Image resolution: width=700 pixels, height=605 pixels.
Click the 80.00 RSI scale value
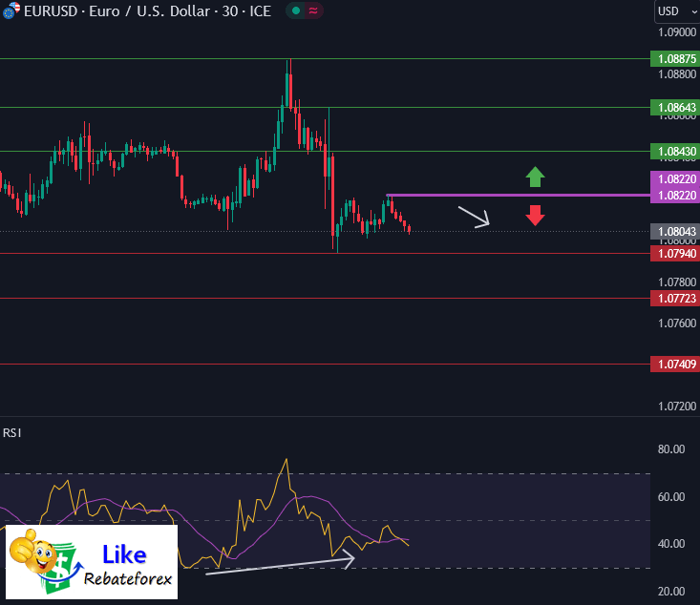pos(671,449)
